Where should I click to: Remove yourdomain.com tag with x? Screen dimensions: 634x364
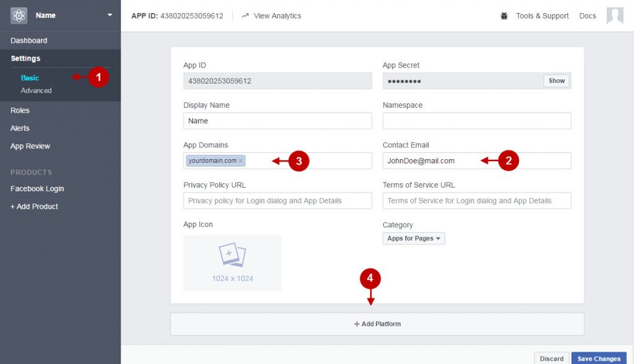241,160
